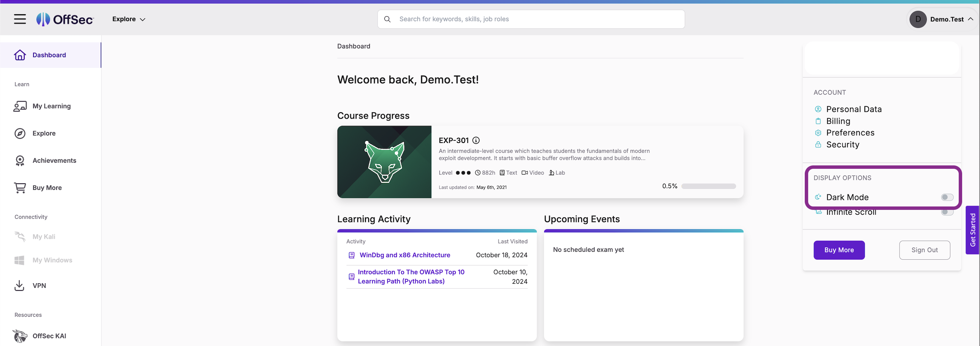The width and height of the screenshot is (980, 346).
Task: Open the hamburger menu icon
Action: pos(20,19)
